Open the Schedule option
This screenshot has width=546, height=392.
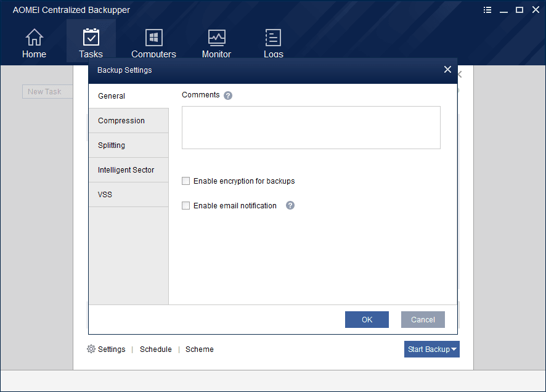156,349
